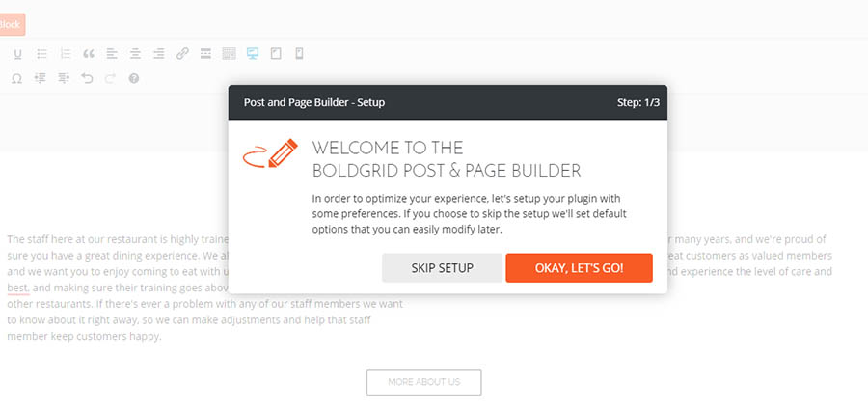Insert or edit a link
Viewport: 868px width, 413px height.
point(182,54)
